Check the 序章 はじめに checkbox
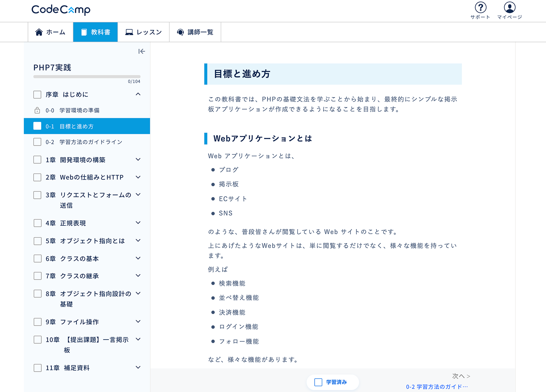 38,94
